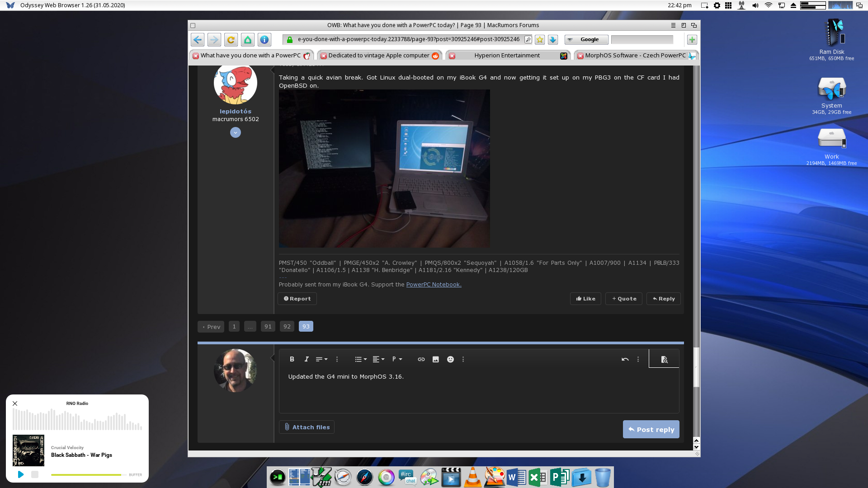This screenshot has height=488, width=868.
Task: Open the Excel icon in dock
Action: click(538, 477)
